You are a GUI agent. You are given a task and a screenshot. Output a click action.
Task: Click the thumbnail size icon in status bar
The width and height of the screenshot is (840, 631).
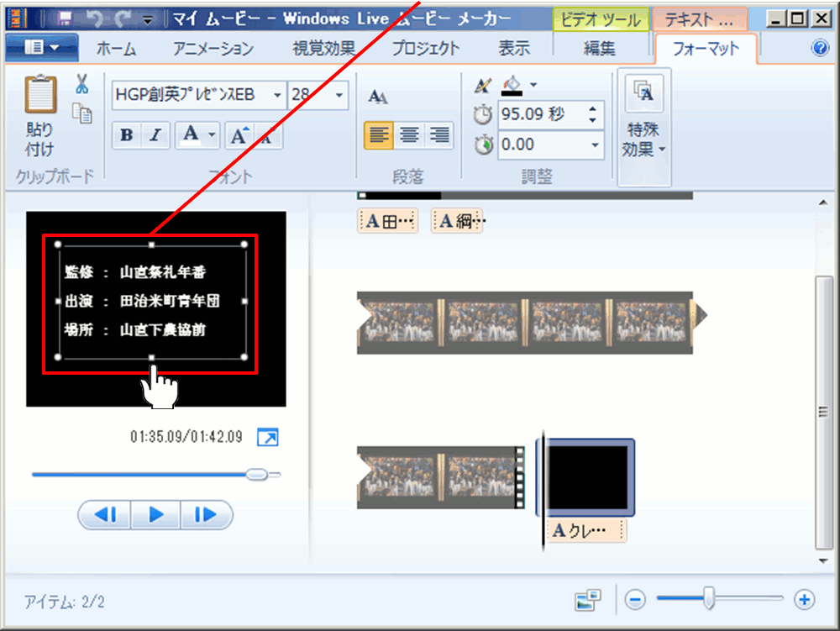(x=588, y=600)
